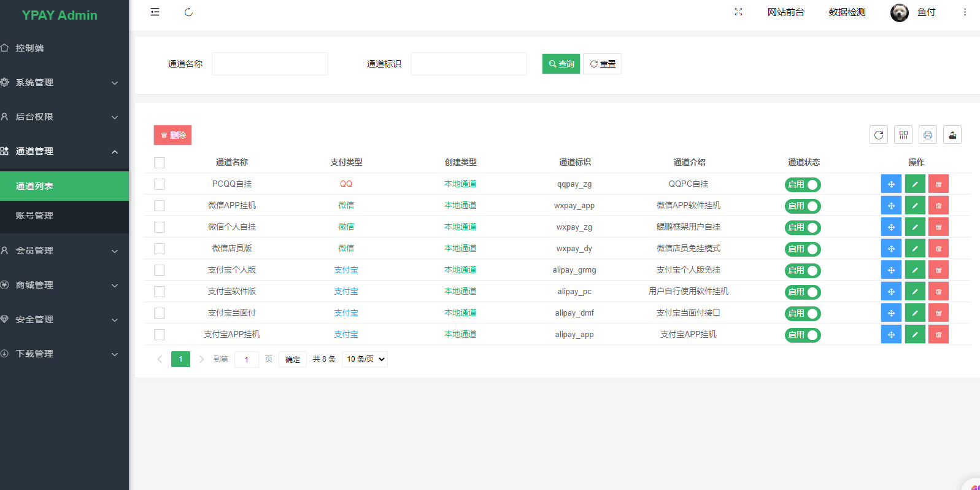Click the green edit icon for PCQQ自挂
The width and height of the screenshot is (980, 490).
915,184
